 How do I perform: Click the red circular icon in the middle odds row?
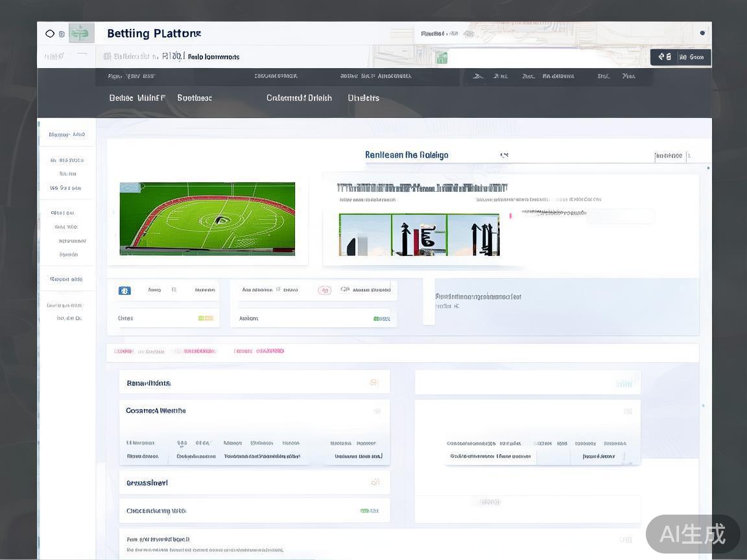tap(324, 290)
